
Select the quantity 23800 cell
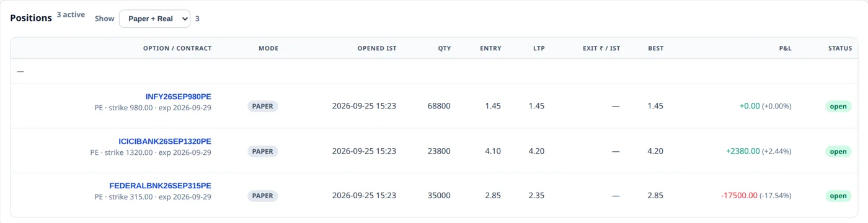coord(439,151)
